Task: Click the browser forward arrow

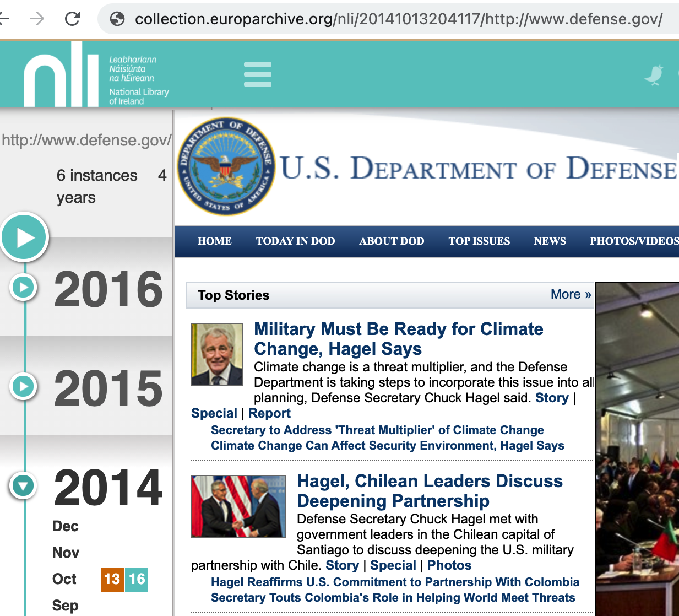Action: tap(37, 19)
